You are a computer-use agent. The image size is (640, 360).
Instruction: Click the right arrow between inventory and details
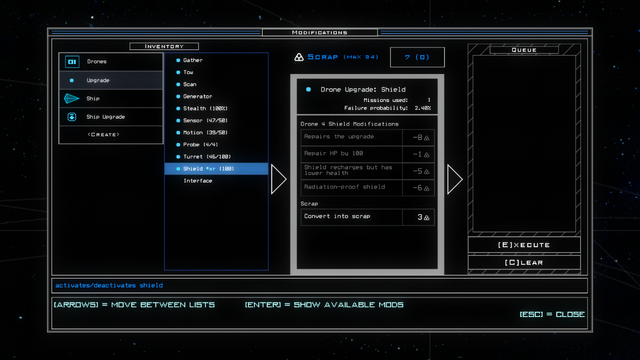pyautogui.click(x=279, y=179)
